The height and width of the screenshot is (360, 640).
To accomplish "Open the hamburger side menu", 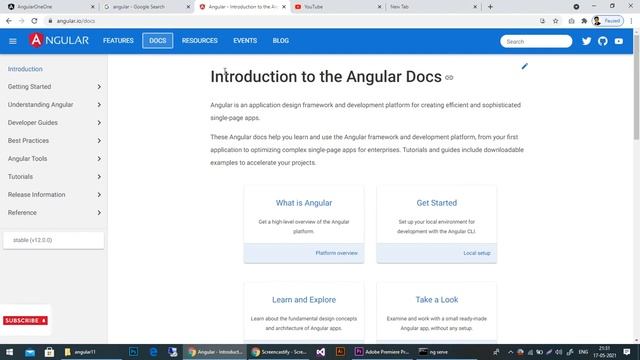I will pyautogui.click(x=13, y=41).
